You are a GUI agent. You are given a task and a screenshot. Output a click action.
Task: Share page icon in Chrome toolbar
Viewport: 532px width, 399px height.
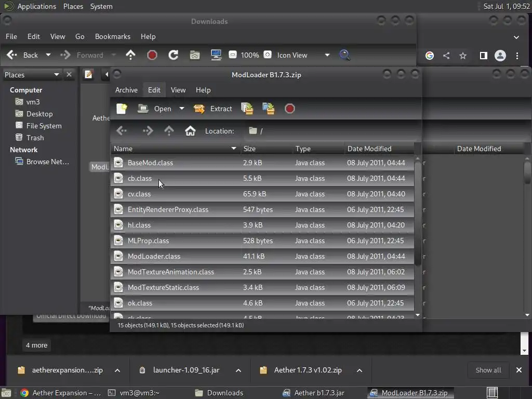click(446, 56)
